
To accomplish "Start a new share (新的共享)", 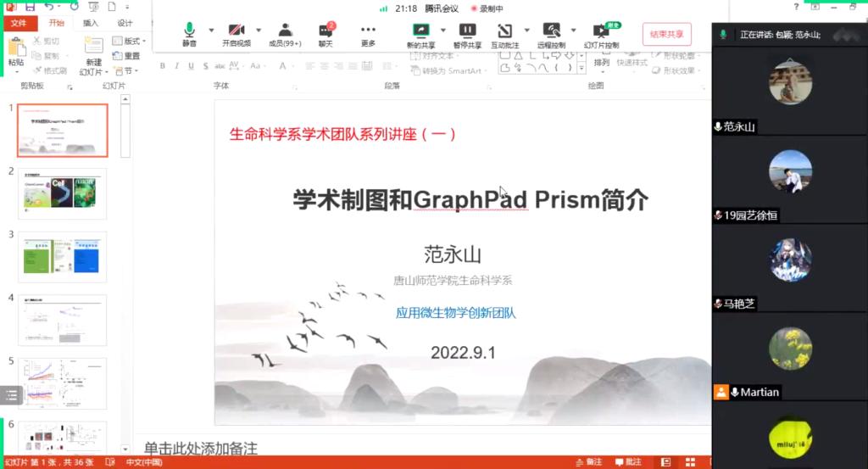I will pyautogui.click(x=420, y=32).
